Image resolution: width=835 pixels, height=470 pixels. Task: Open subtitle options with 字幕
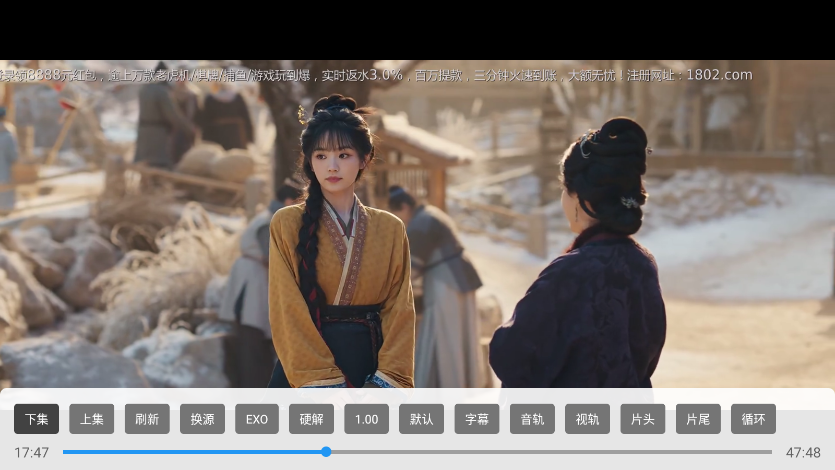[477, 419]
